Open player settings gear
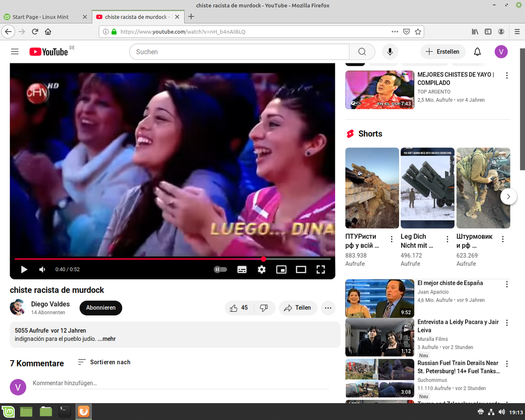Viewport: 525px width, 420px height. 261,269
